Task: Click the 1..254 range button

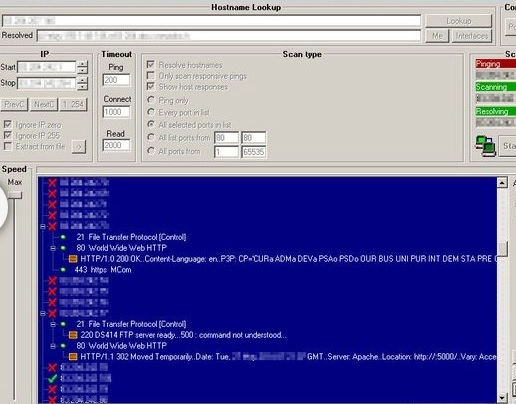Action: [x=73, y=104]
